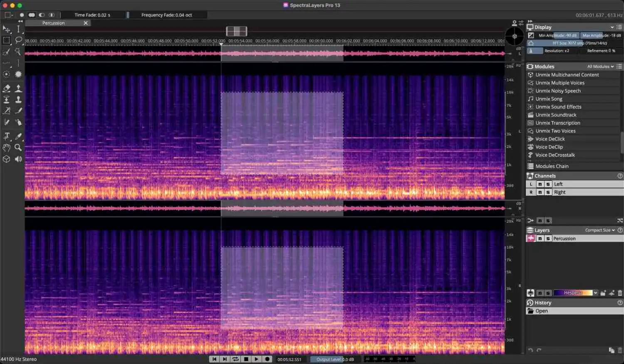Solo the Left channel

coord(548,184)
